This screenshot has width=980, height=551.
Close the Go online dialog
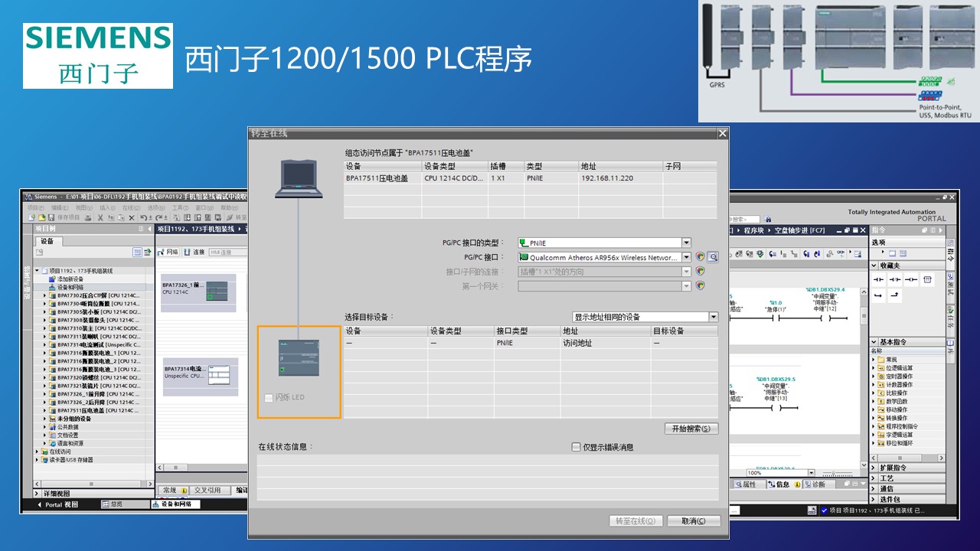tap(721, 133)
